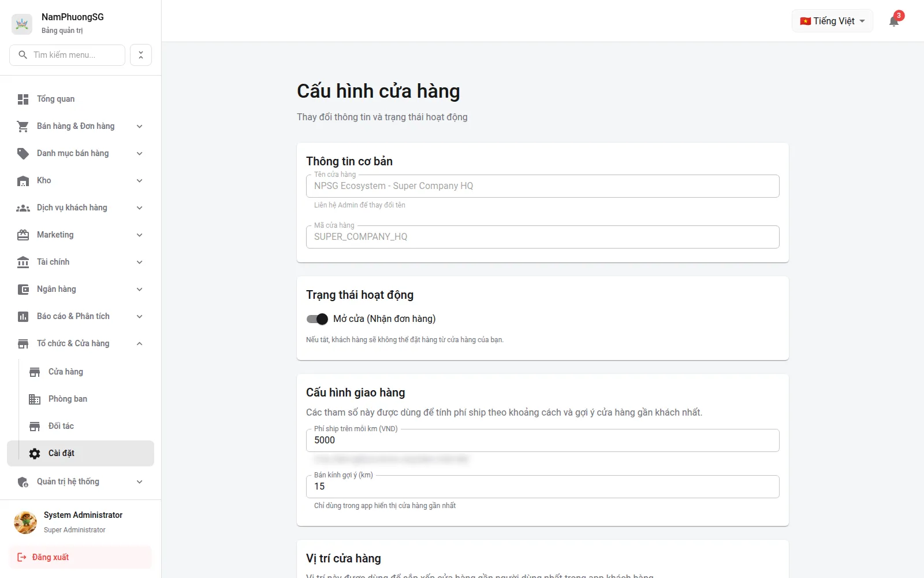Click the Tên cửa hàng field
The height and width of the screenshot is (578, 924).
542,186
